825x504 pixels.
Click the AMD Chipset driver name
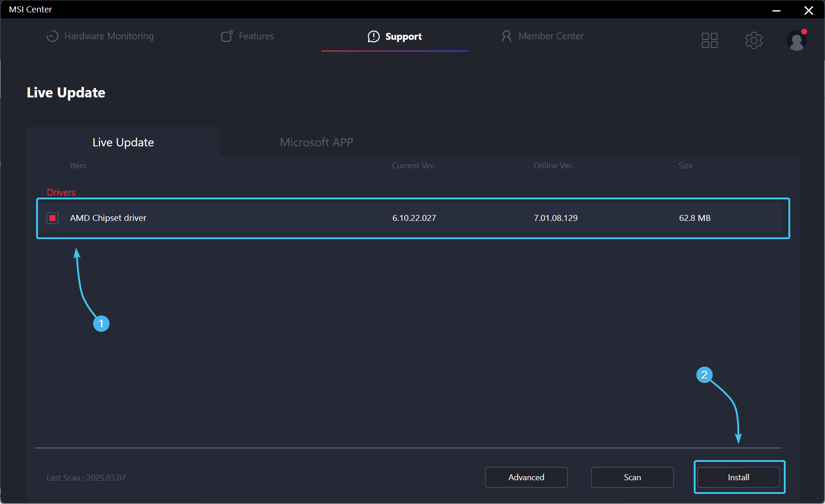coord(108,218)
